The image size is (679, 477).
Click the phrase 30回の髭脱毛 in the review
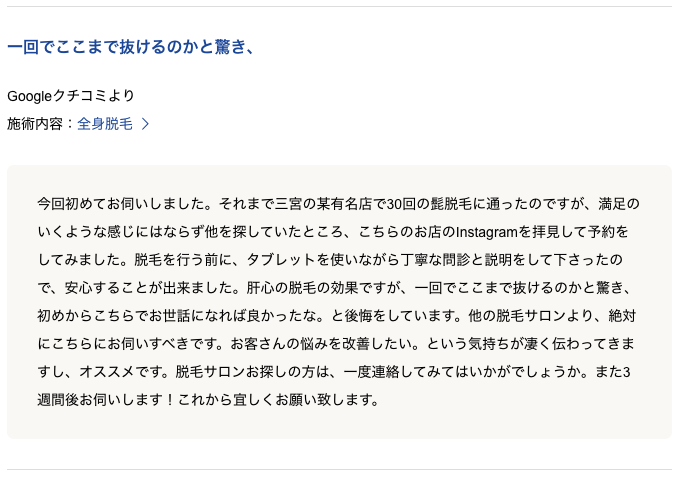(x=429, y=204)
